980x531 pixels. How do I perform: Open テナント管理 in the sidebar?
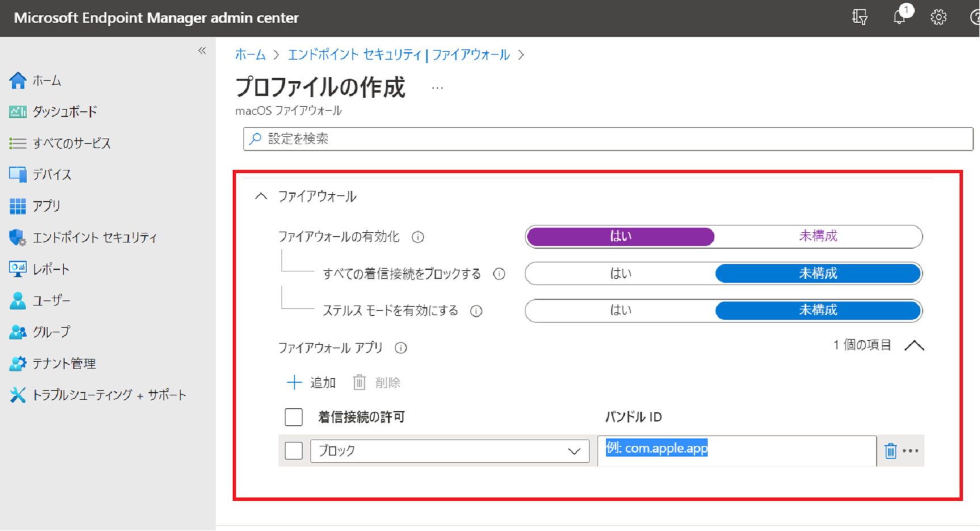pyautogui.click(x=64, y=363)
